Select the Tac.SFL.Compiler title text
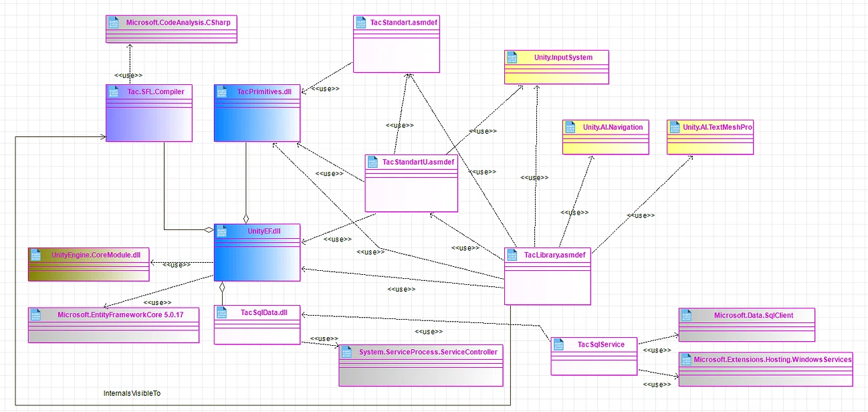Screen dimensions: 868x412 point(155,91)
